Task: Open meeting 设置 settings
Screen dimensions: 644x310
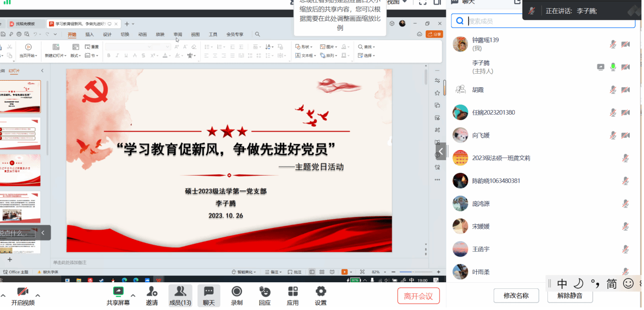Action: pos(320,295)
